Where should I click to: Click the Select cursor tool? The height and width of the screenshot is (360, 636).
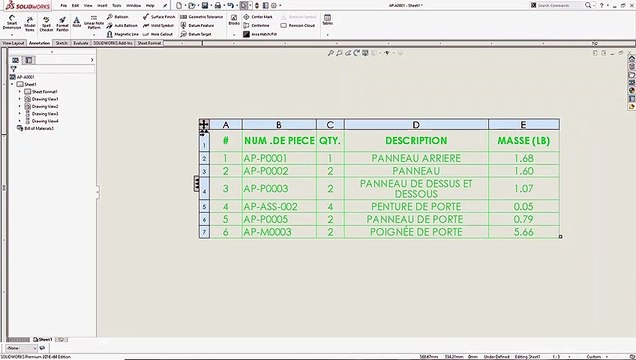pyautogui.click(x=243, y=6)
